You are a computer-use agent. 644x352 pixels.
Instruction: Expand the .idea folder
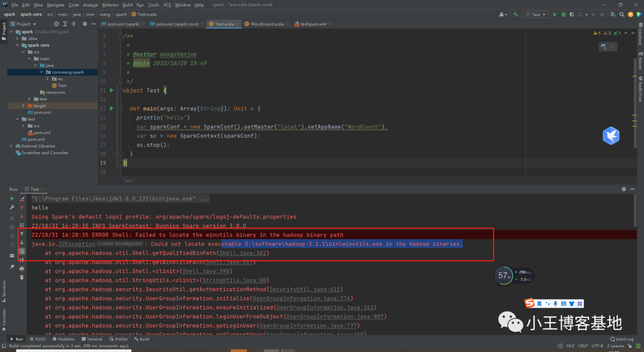point(17,39)
